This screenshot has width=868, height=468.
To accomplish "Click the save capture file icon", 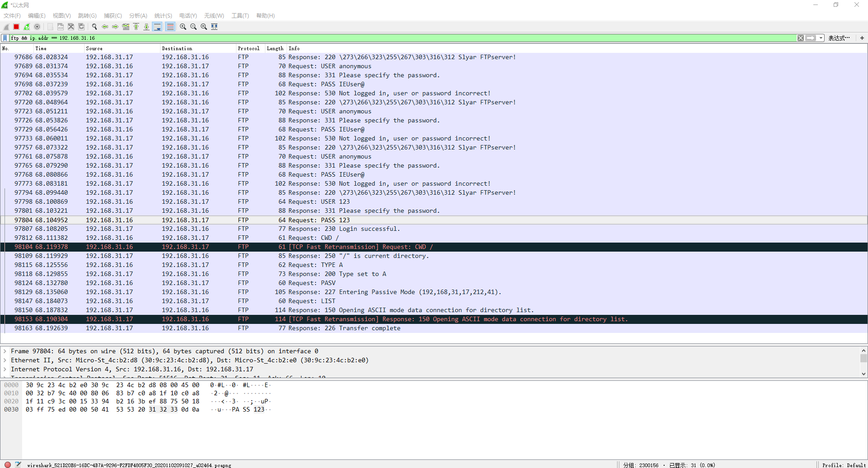I will (x=61, y=27).
